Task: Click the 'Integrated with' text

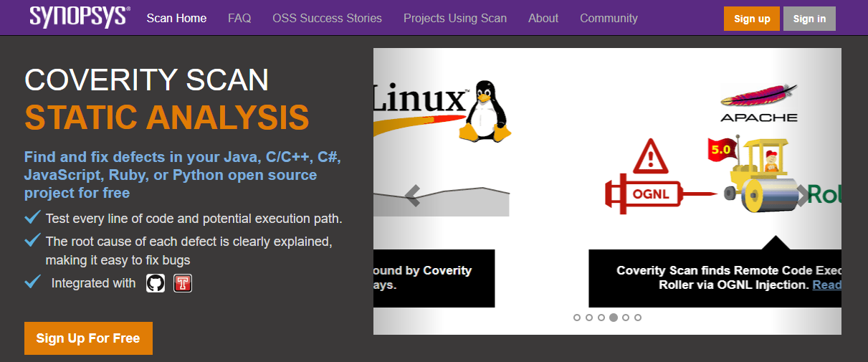Action: click(x=93, y=283)
